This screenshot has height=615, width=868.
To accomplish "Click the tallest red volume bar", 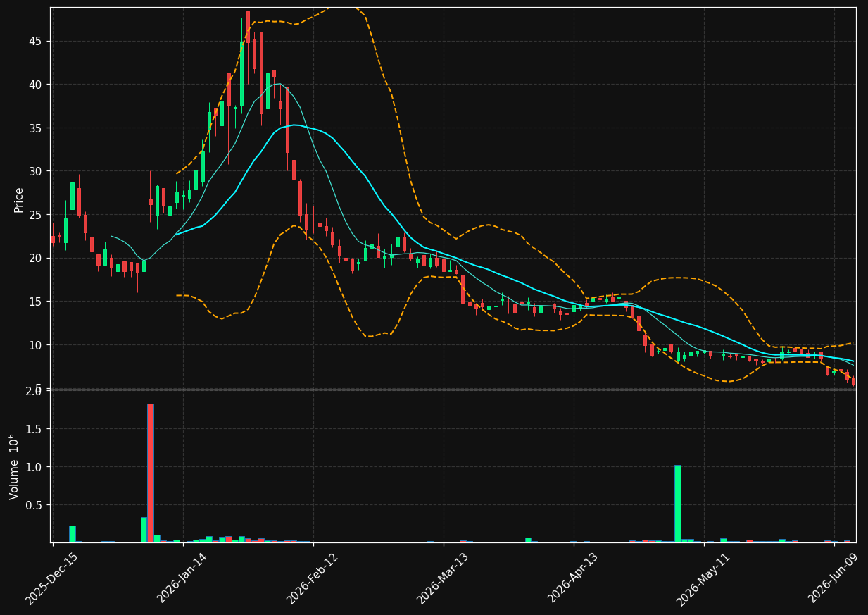I will pyautogui.click(x=150, y=473).
